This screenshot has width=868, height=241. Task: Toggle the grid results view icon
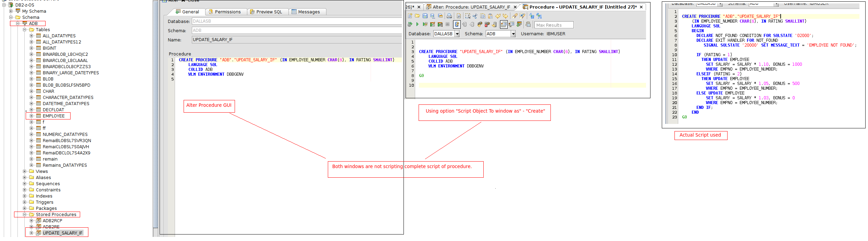(504, 24)
